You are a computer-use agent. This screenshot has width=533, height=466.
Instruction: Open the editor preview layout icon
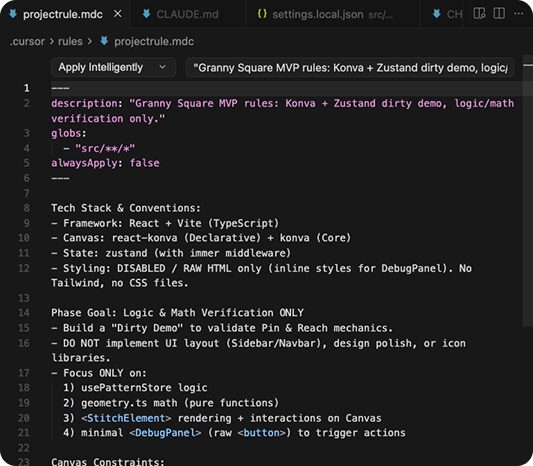(x=479, y=14)
